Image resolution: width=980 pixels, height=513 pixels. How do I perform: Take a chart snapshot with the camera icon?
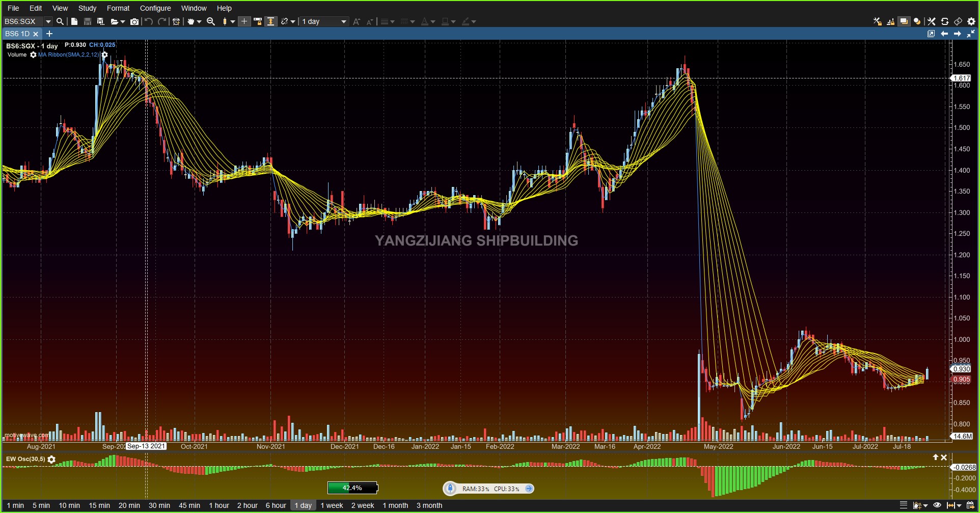point(134,21)
